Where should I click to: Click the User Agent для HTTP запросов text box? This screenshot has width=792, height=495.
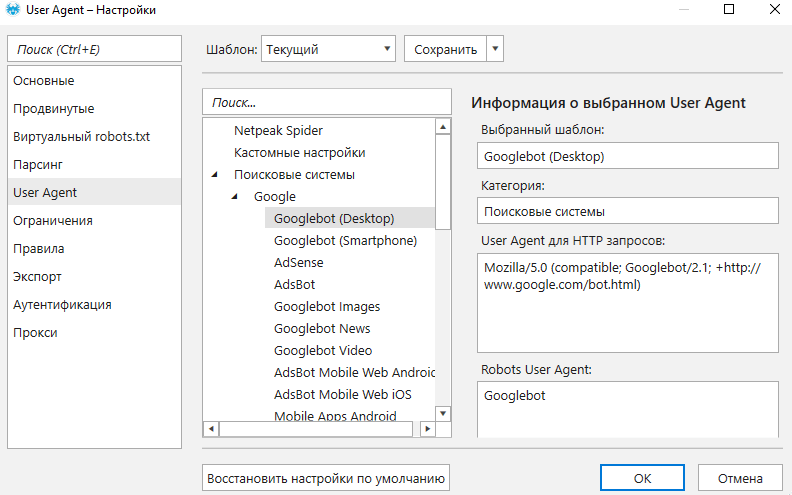[x=627, y=303]
